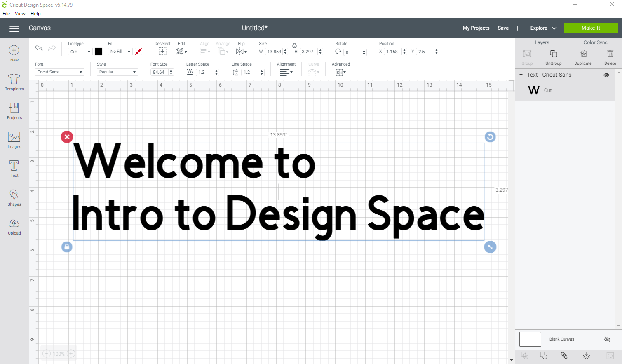Open the Shapes tool
The width and height of the screenshot is (622, 364).
(14, 197)
